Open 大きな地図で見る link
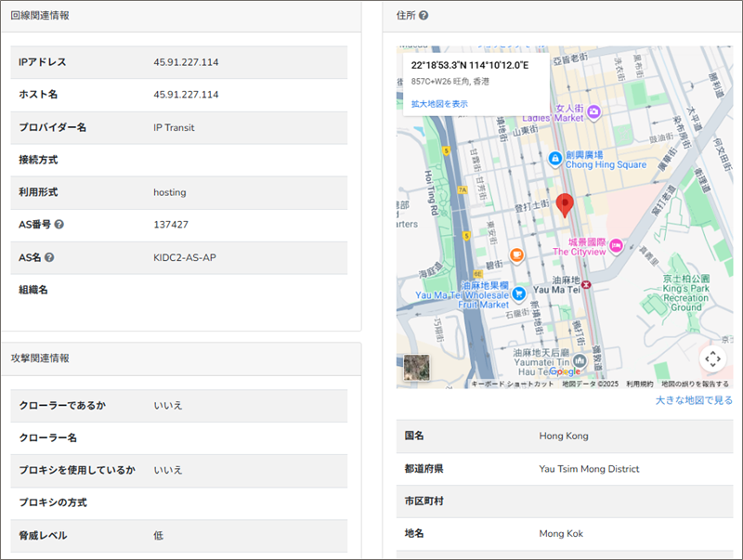The width and height of the screenshot is (743, 560). click(x=693, y=400)
